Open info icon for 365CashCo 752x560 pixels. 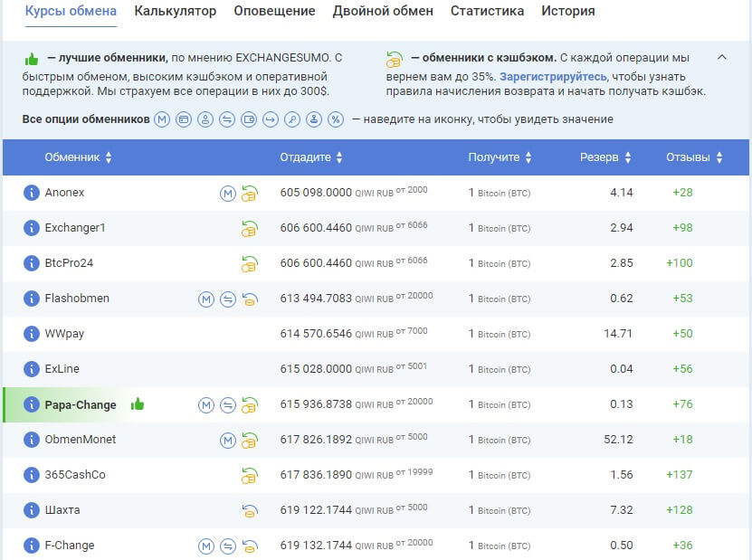click(31, 475)
